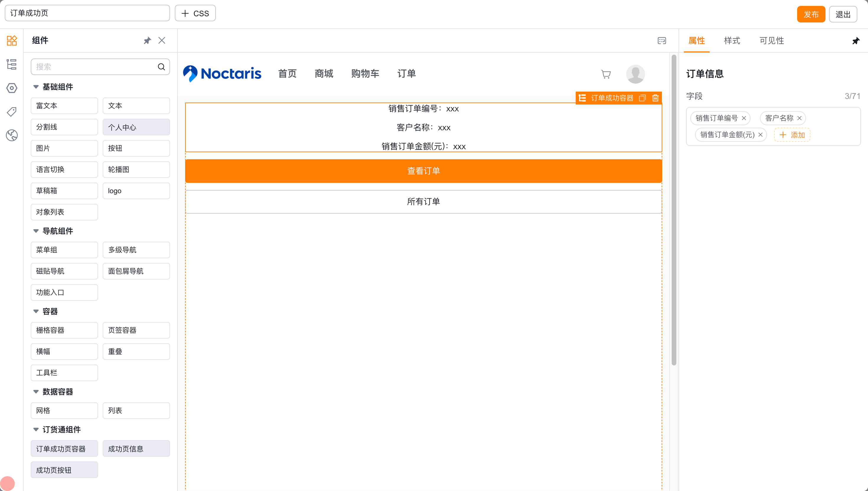Click the 添加 field button
The image size is (868, 491).
pos(792,135)
